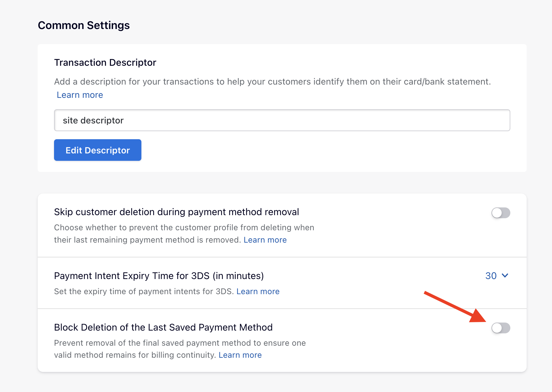Click the Transaction Descriptor section title
Viewport: 552px width, 392px height.
pyautogui.click(x=105, y=63)
